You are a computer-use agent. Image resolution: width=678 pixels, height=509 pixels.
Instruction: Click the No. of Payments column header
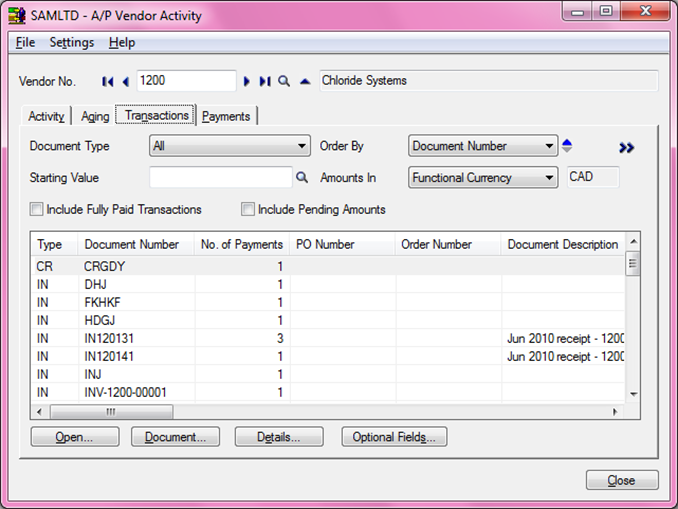[242, 244]
